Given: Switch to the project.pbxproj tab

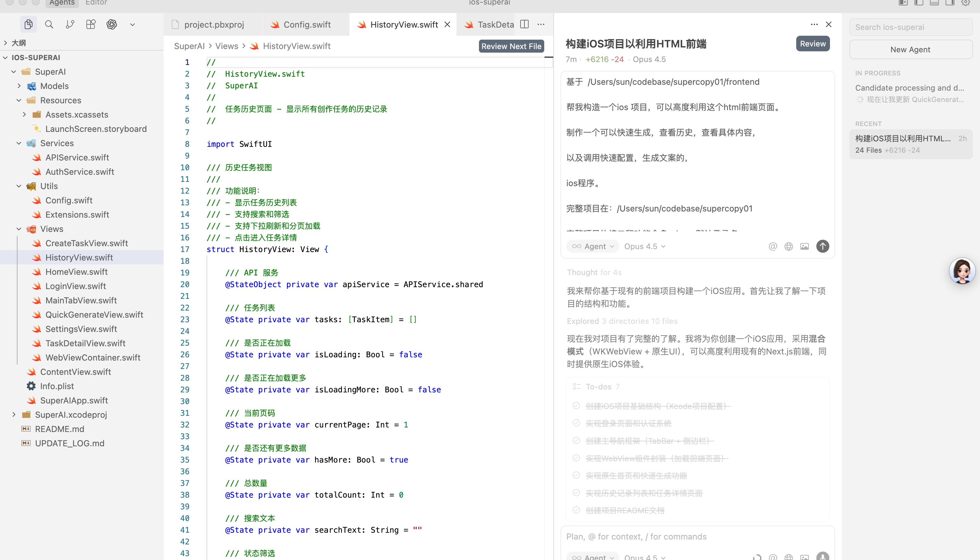Looking at the screenshot, I should coord(214,25).
